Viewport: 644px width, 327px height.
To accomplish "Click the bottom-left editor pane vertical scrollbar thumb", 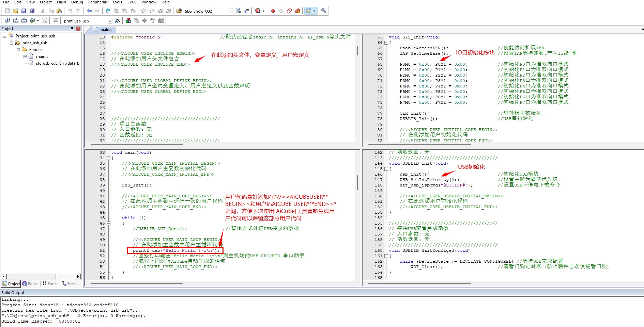I will click(357, 183).
